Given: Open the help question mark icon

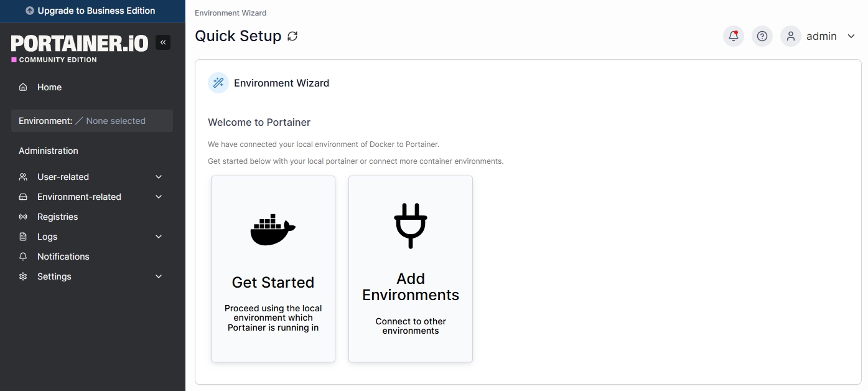Looking at the screenshot, I should coord(762,36).
